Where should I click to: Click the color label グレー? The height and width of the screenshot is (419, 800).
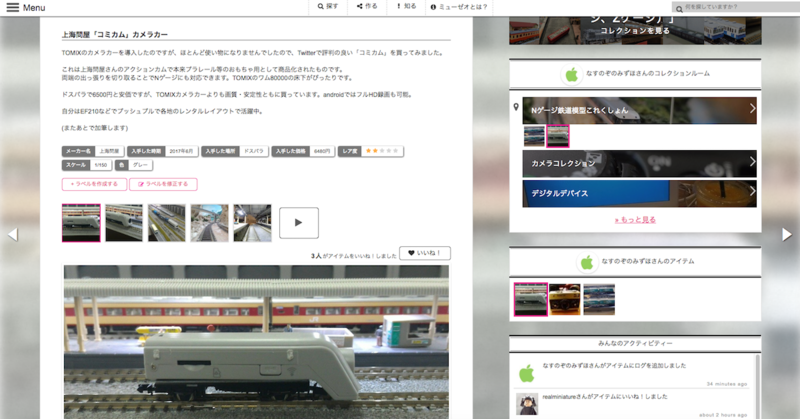134,165
